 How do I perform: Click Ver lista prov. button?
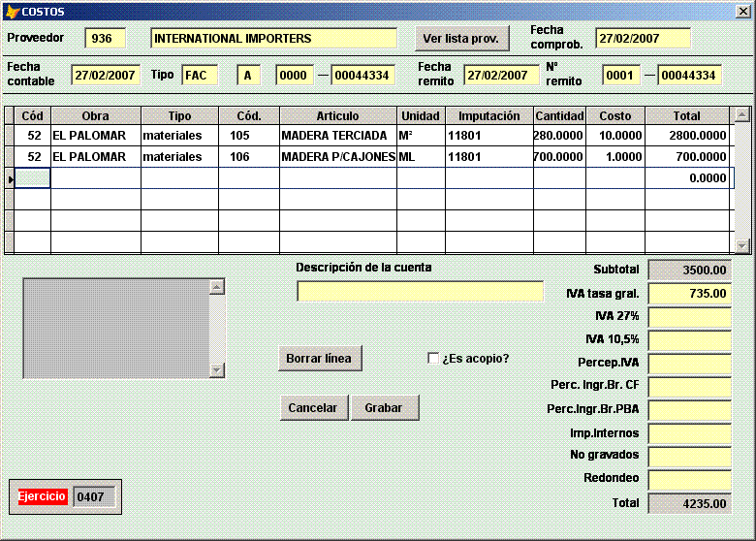[x=460, y=39]
